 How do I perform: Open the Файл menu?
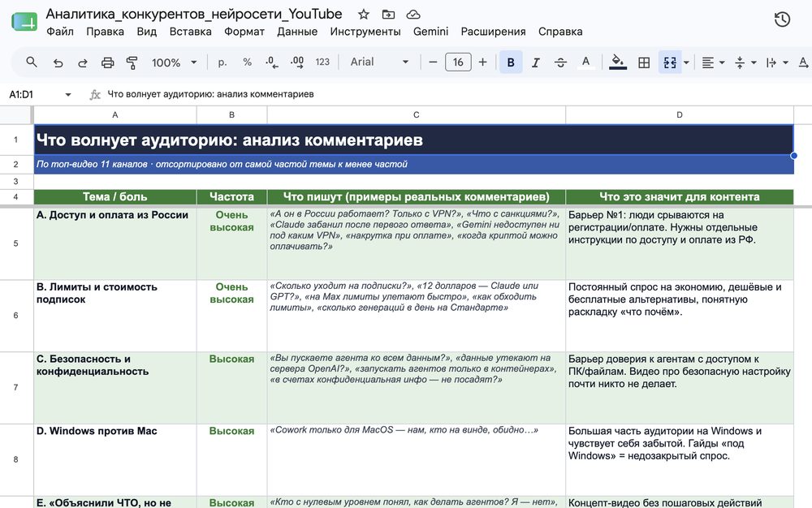coord(60,32)
